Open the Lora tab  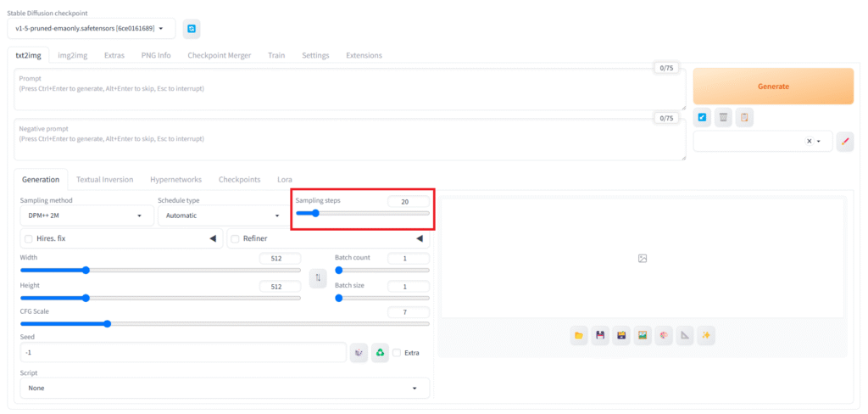(x=285, y=180)
